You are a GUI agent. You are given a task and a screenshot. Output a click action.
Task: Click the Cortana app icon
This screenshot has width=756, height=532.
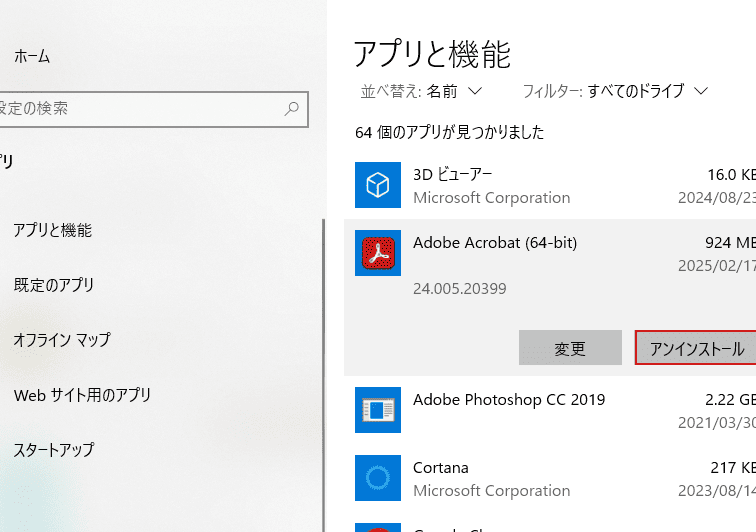tap(378, 478)
